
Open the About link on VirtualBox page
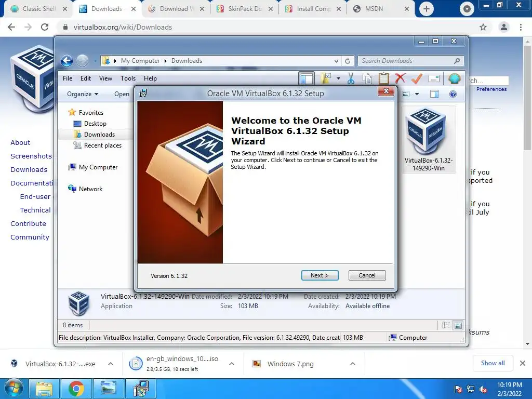click(20, 142)
